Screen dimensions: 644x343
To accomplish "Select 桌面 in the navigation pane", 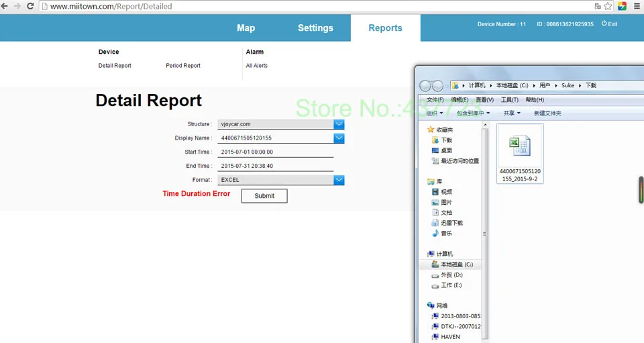I will (x=442, y=150).
